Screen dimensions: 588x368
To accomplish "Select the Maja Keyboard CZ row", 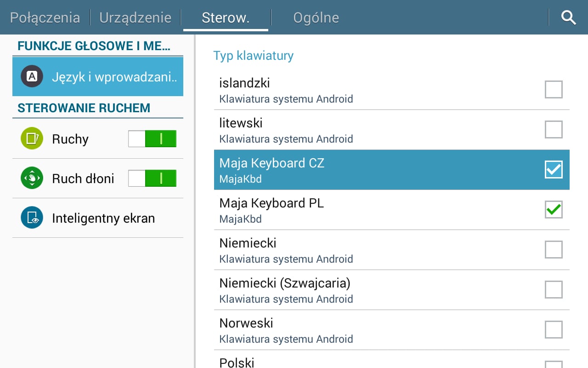I will 392,170.
